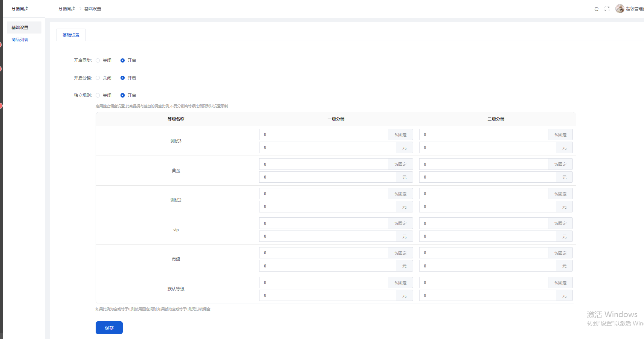Click the refresh icon in the top header
Viewport: 644px width, 339px height.
pos(597,9)
